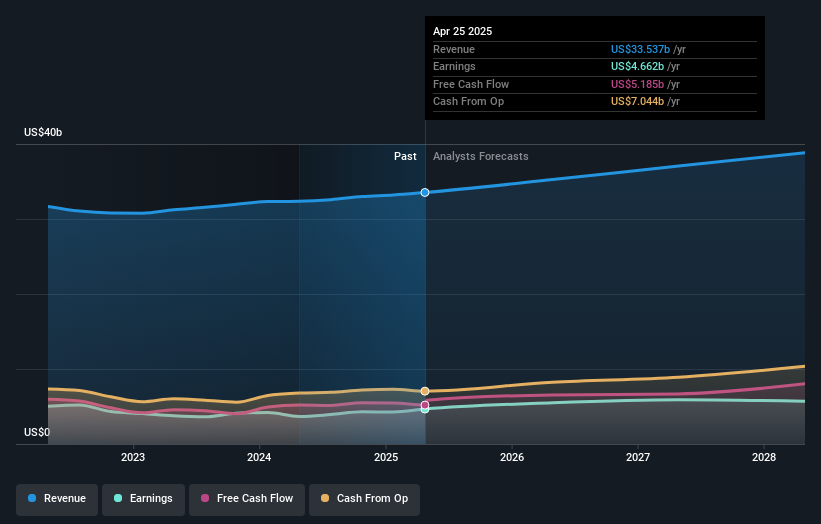
Task: Click the US$40b y-axis label
Action: coord(43,132)
